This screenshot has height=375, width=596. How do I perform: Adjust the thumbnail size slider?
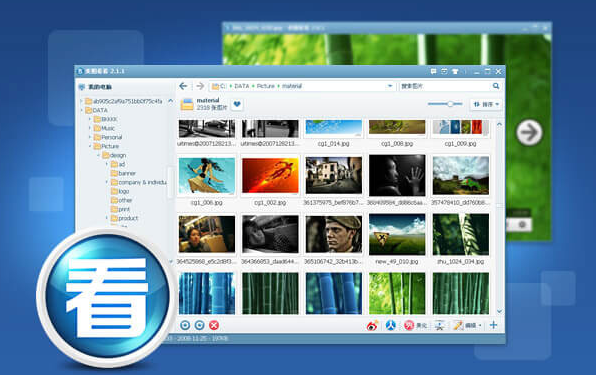[450, 104]
